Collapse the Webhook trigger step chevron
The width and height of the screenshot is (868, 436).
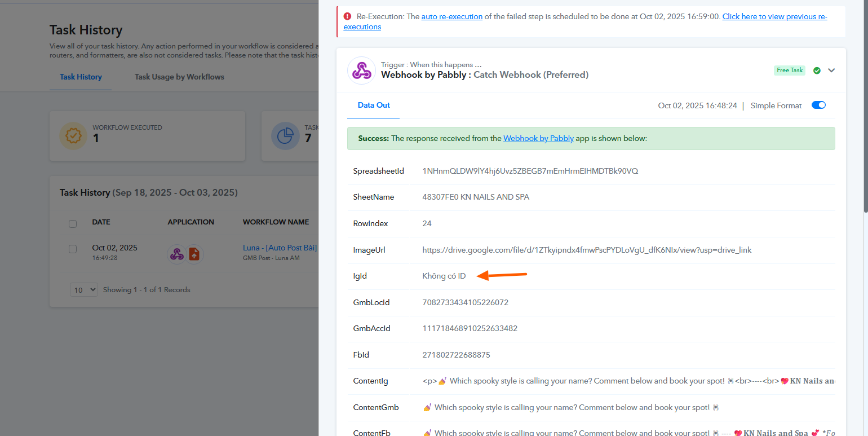click(831, 71)
